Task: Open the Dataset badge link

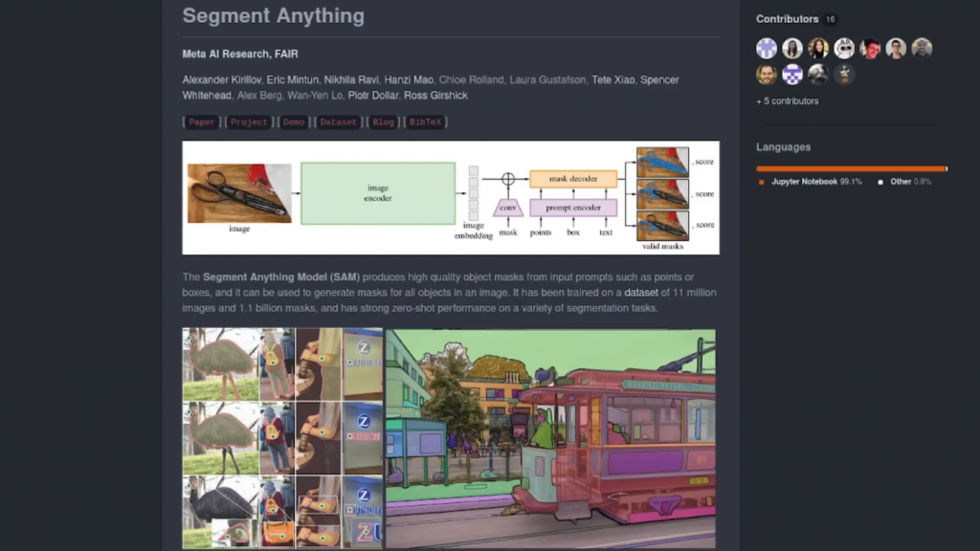Action: coord(338,122)
